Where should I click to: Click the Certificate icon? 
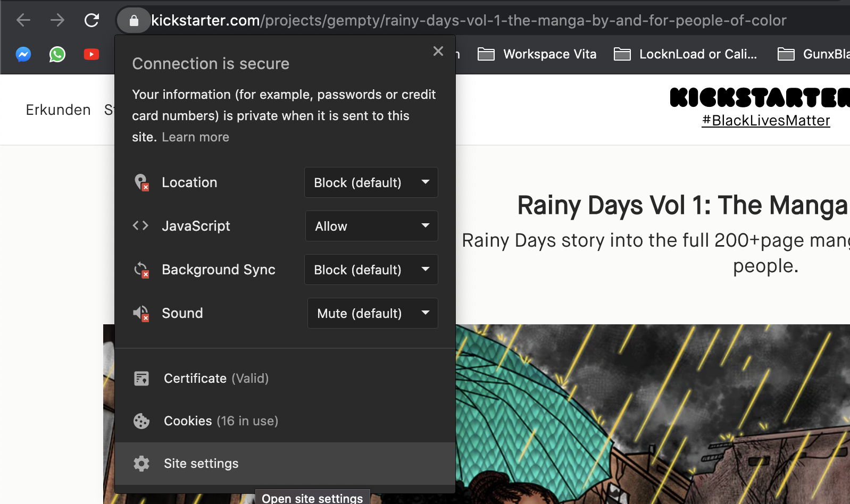[141, 379]
